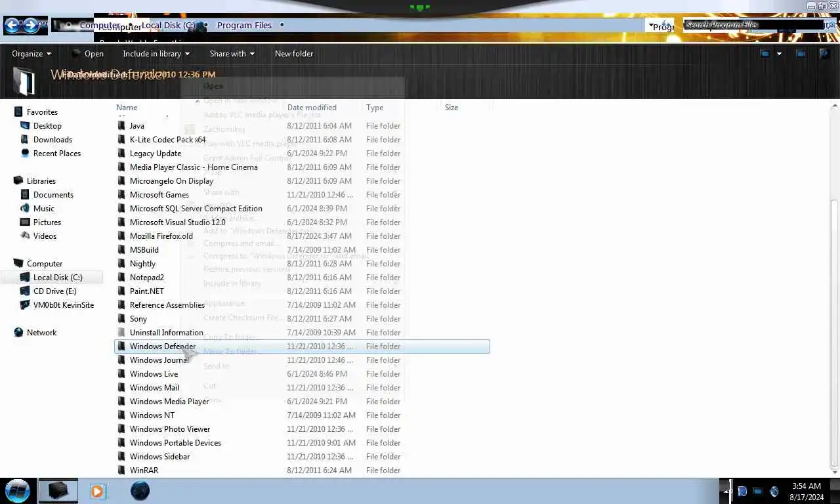
Task: Select the K-Lite Codec Pack x64 folder
Action: [x=167, y=140]
